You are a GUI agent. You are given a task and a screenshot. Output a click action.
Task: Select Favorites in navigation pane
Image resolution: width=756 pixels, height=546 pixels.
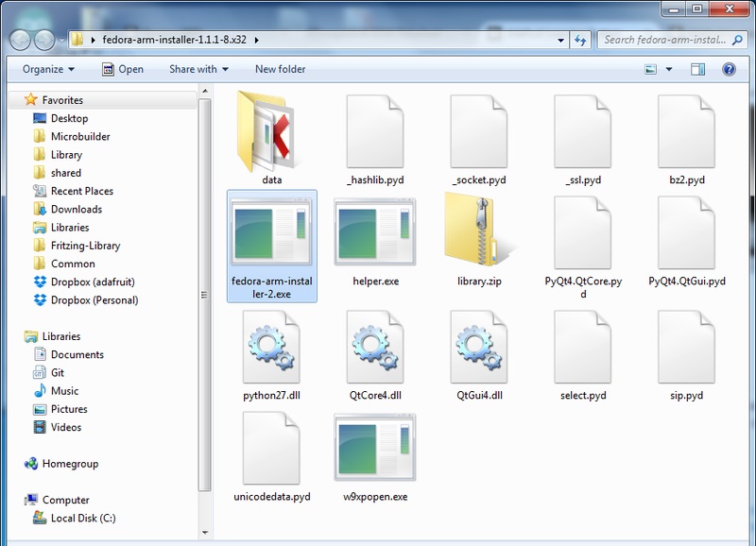[62, 100]
